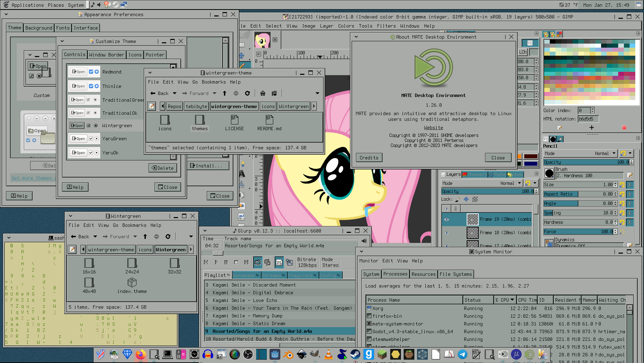Image resolution: width=644 pixels, height=363 pixels.
Task: Click the play button in Glurp player
Action: pos(216,262)
